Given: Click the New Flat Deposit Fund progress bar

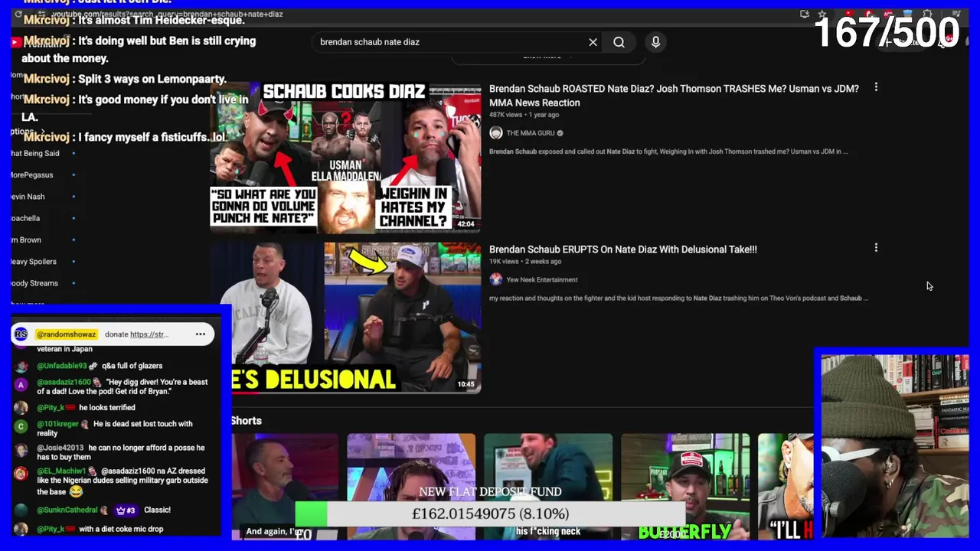Looking at the screenshot, I should coord(490,514).
